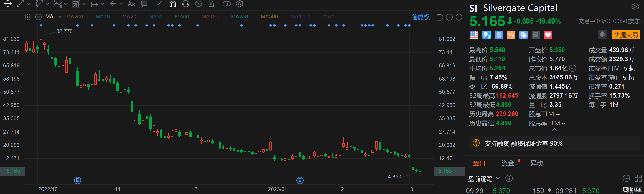This screenshot has width=644, height=194.
Task: Click the MA60 indicator label
Action: 183,17
